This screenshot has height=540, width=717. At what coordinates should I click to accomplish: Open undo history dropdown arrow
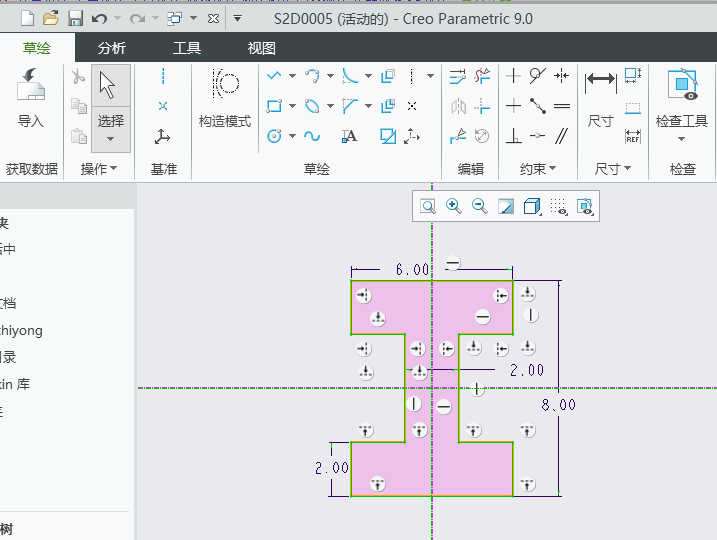118,18
